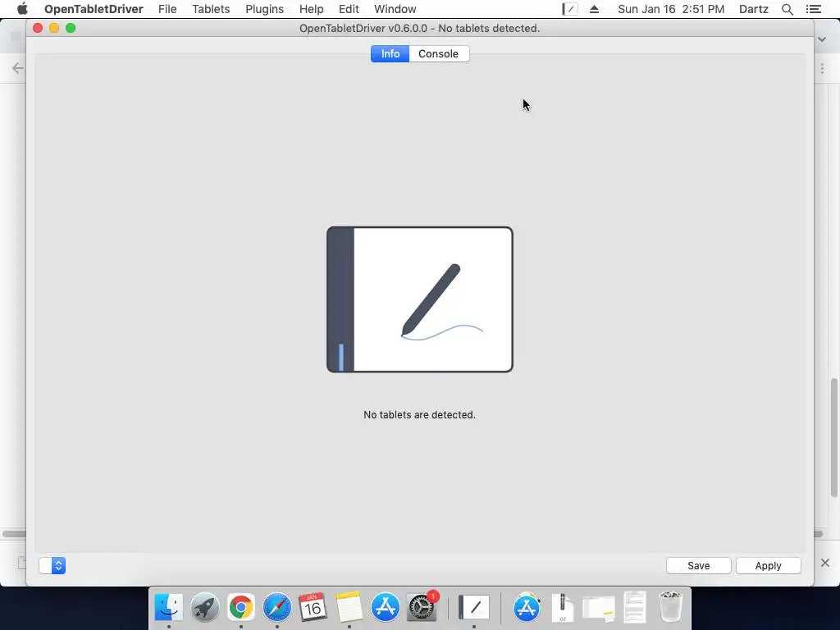Screen dimensions: 840x630
Task: Click the date and time in menu bar
Action: pos(671,9)
